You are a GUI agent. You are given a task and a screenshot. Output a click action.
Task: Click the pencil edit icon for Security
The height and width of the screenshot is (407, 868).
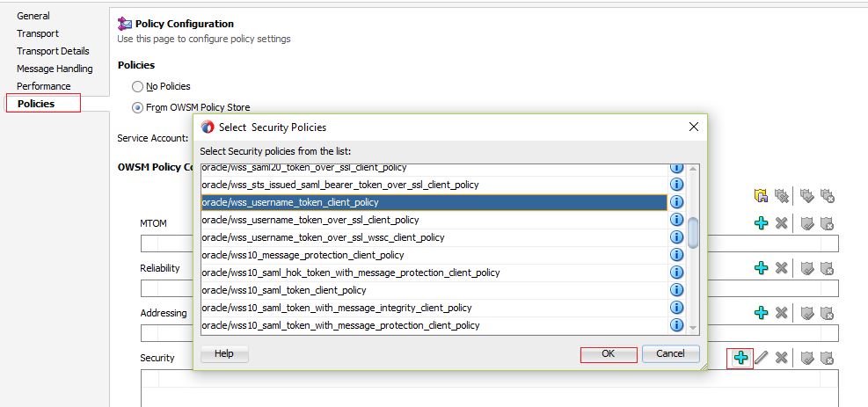point(762,358)
